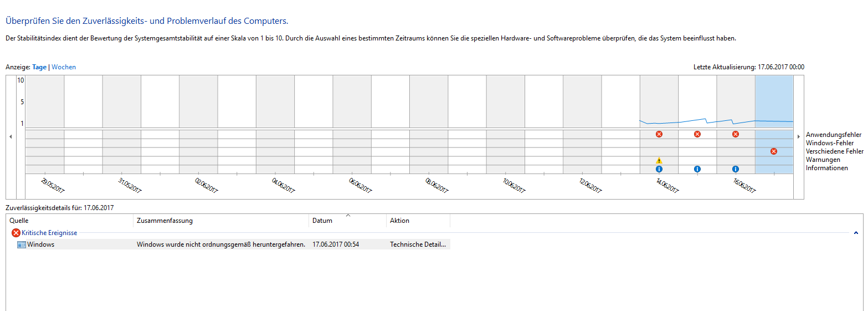The image size is (868, 311).
Task: Click the Windows source cell text
Action: (x=41, y=244)
